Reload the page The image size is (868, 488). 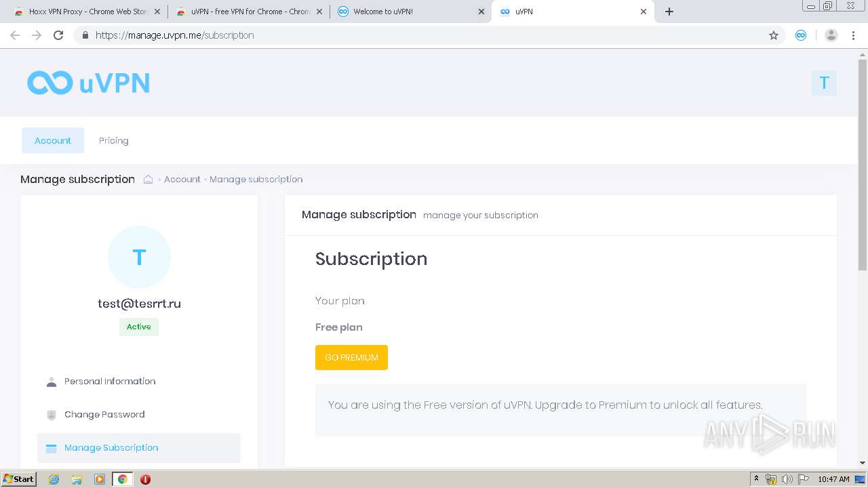[58, 35]
